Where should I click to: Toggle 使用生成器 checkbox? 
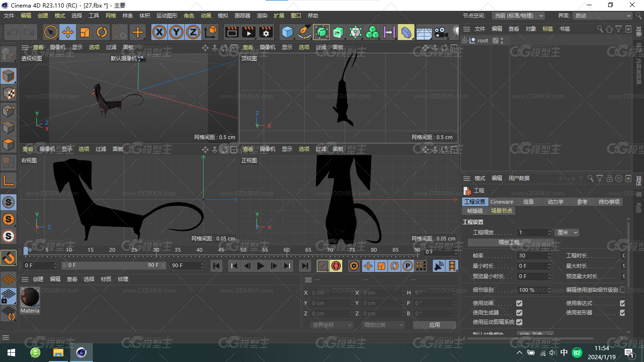(519, 313)
